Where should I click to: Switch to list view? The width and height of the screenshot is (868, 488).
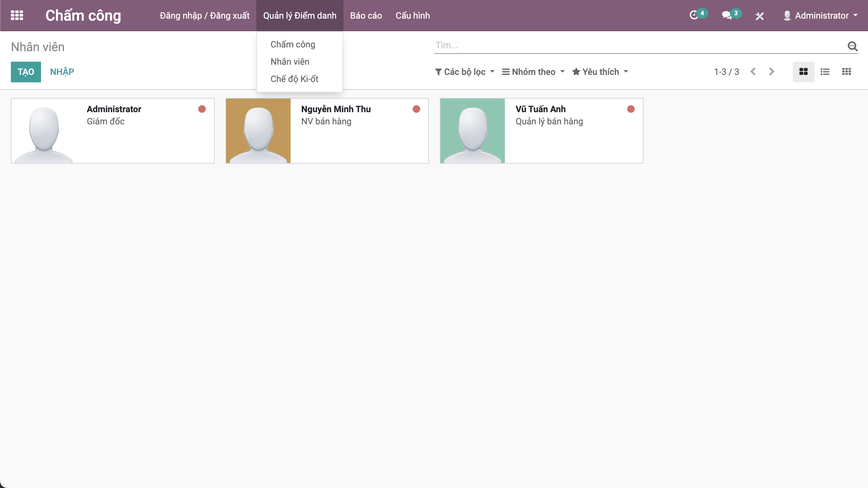coord(825,72)
